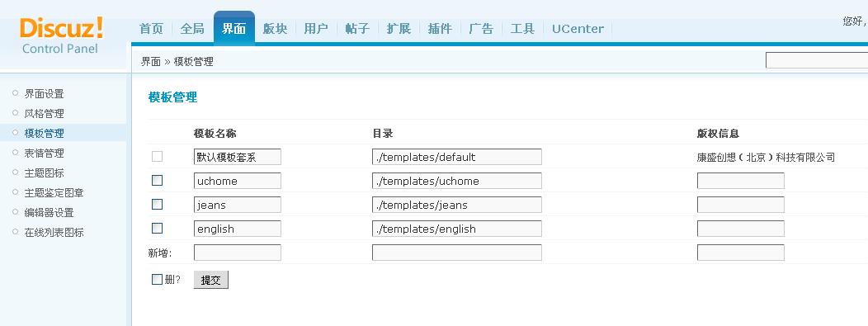Image resolution: width=868 pixels, height=326 pixels.
Task: Select 模板管理 in the sidebar
Action: click(45, 134)
